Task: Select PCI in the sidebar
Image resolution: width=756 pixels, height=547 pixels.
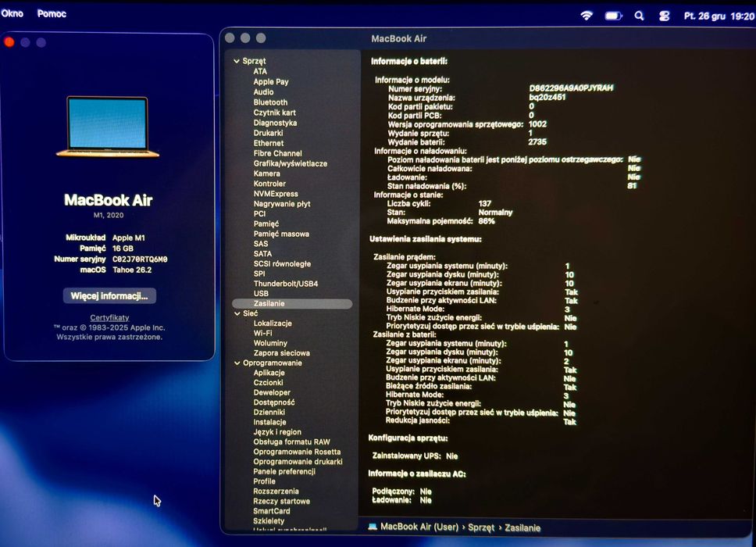Action: pyautogui.click(x=259, y=213)
